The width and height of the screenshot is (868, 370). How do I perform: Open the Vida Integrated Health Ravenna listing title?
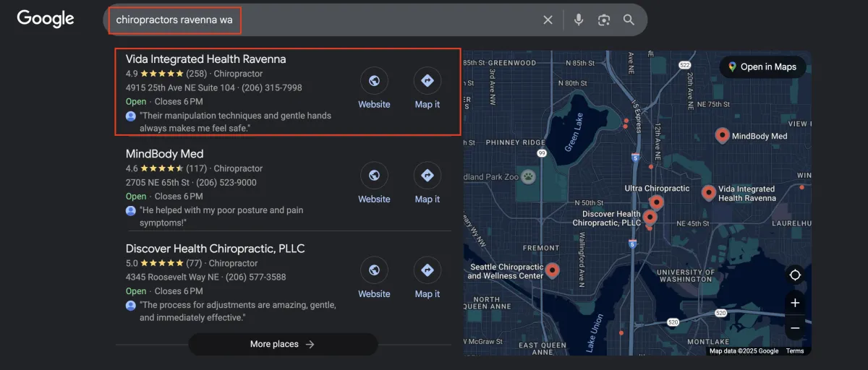point(205,59)
